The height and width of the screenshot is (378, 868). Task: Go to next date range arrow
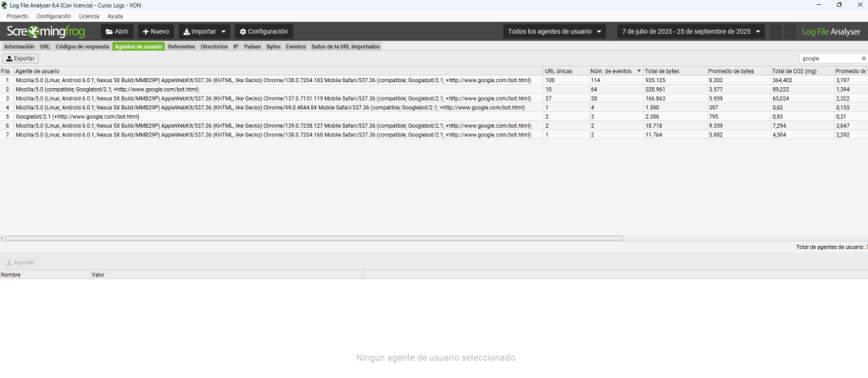[790, 31]
